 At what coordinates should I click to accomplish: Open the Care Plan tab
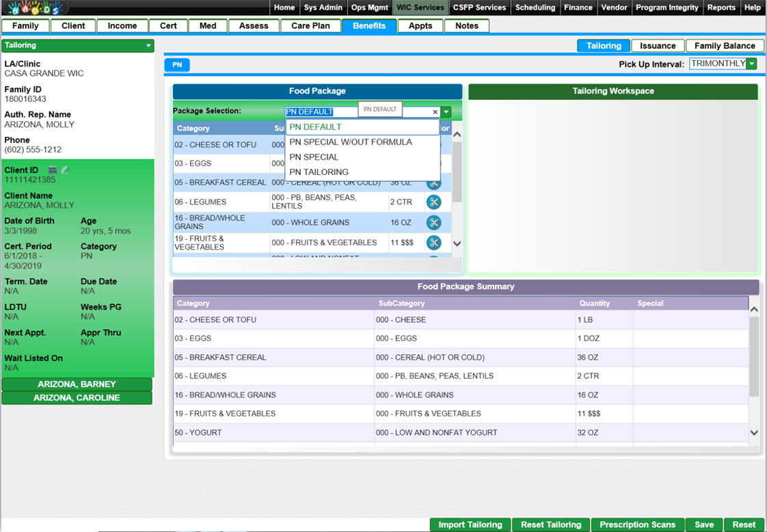point(310,26)
